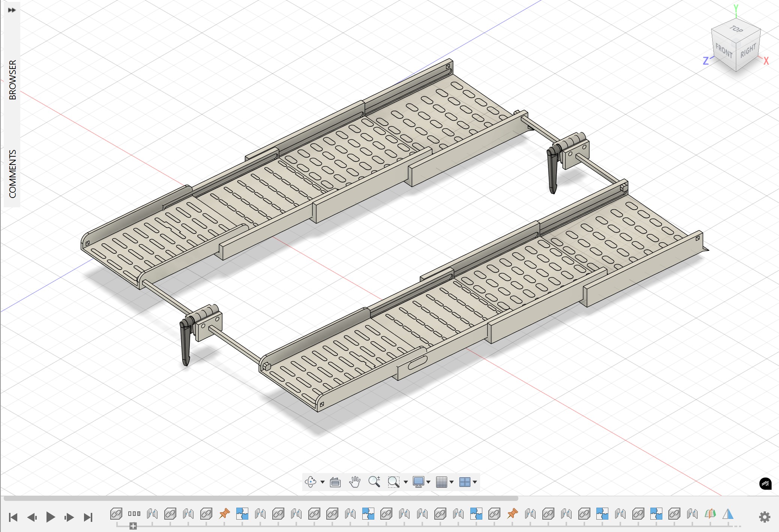
Task: Expand the Grid and Snaps dropdown arrow
Action: coord(452,482)
